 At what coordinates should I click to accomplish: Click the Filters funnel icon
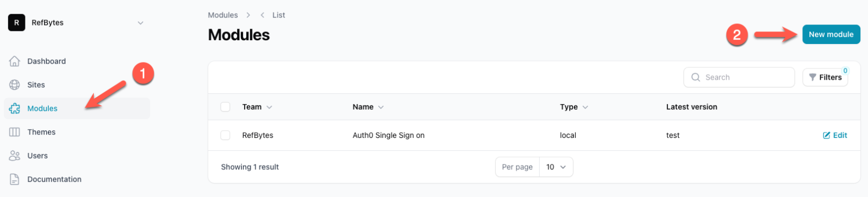click(812, 78)
